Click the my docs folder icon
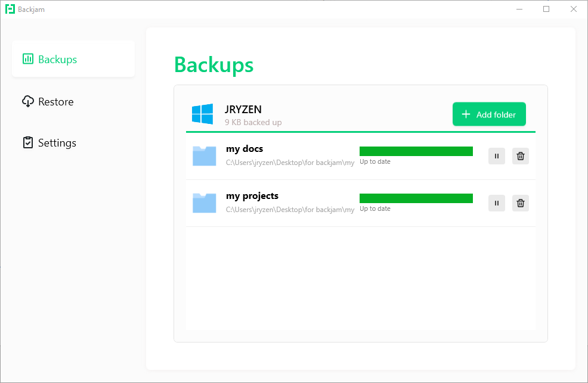 click(205, 155)
